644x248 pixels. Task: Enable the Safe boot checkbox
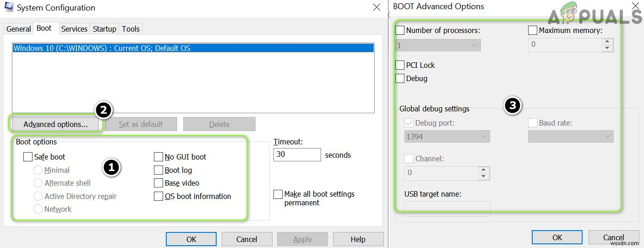click(28, 157)
